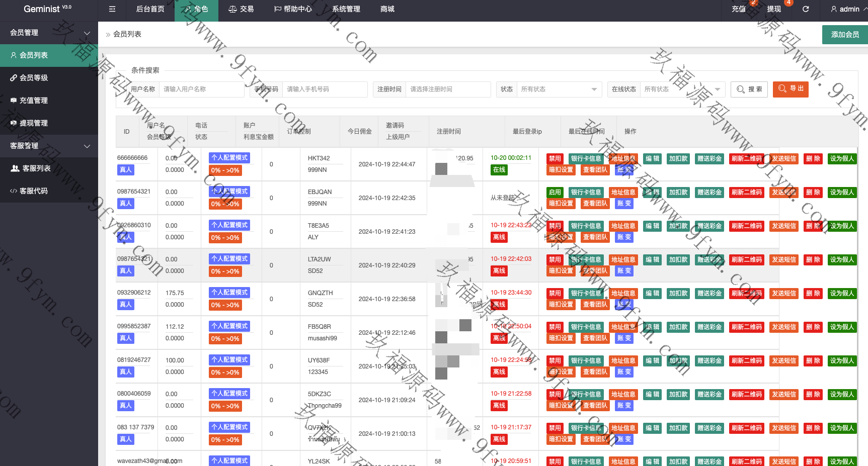Open the withdrawal notifications item

tap(774, 9)
